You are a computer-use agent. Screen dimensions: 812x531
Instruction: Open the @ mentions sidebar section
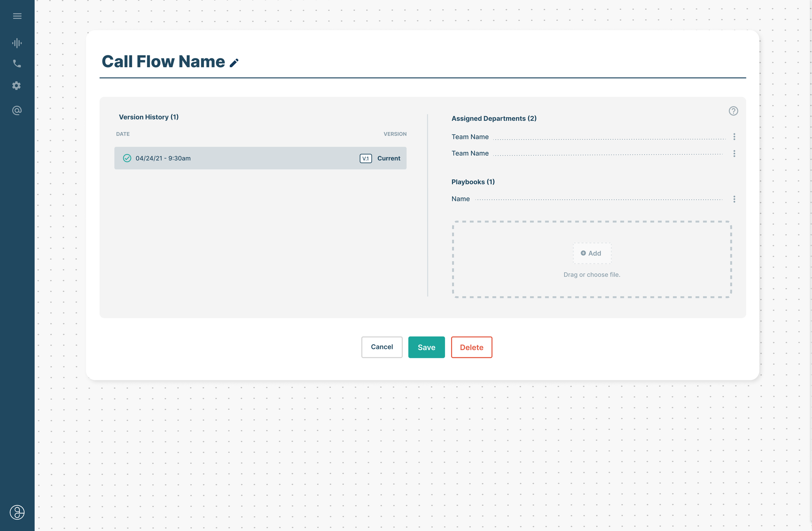17,110
